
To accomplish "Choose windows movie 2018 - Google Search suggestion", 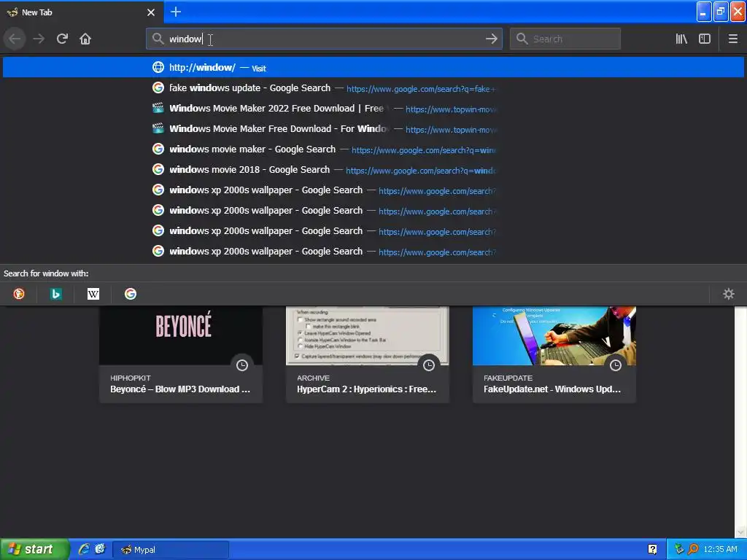I will tap(373, 169).
